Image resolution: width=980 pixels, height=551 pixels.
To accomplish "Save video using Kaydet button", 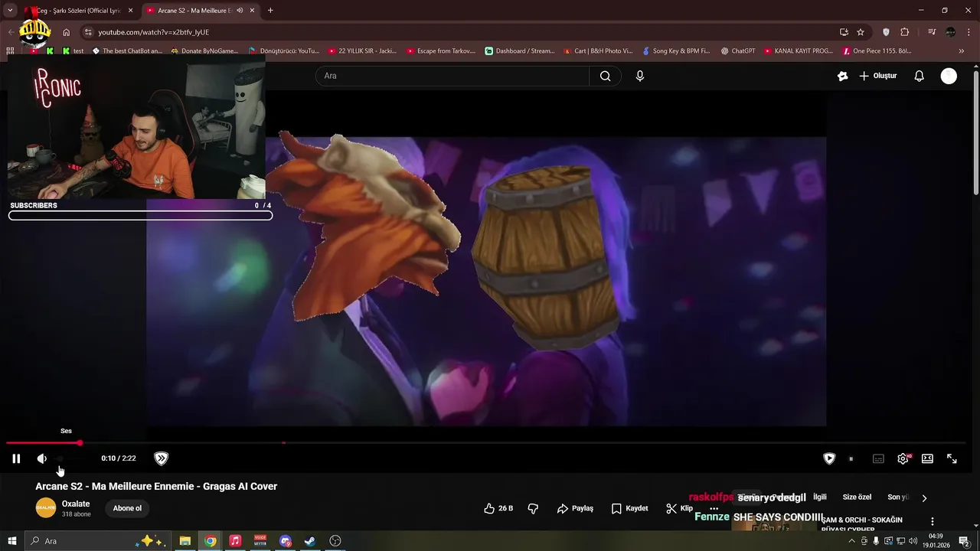I will [x=629, y=508].
